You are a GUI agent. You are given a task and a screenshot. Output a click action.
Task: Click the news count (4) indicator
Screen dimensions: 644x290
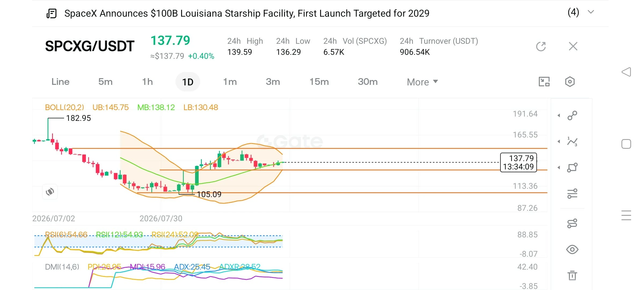coord(573,12)
